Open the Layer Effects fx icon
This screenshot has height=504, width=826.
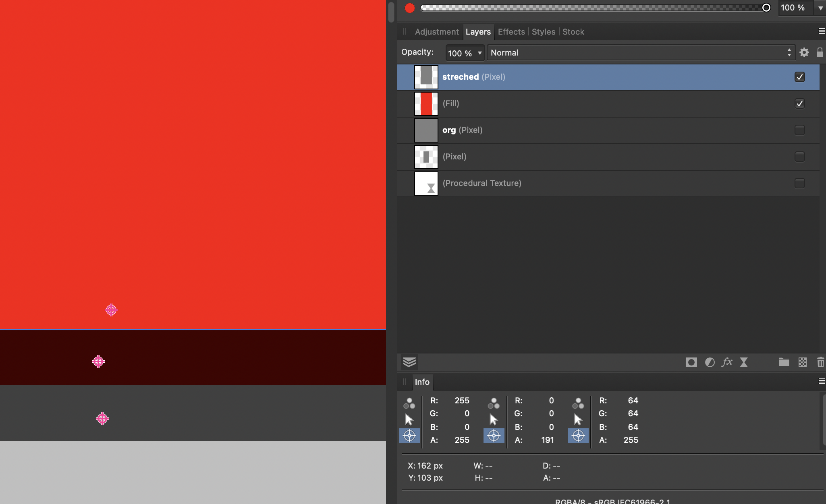coord(727,362)
